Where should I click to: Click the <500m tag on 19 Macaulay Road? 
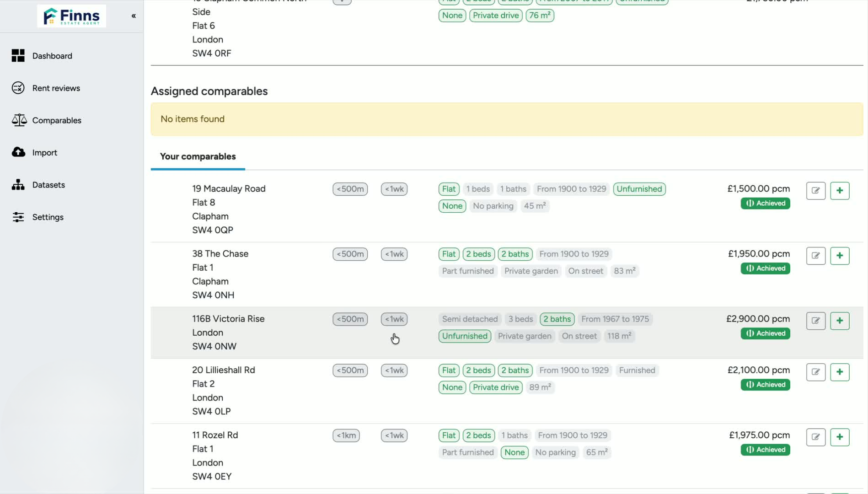click(x=350, y=189)
